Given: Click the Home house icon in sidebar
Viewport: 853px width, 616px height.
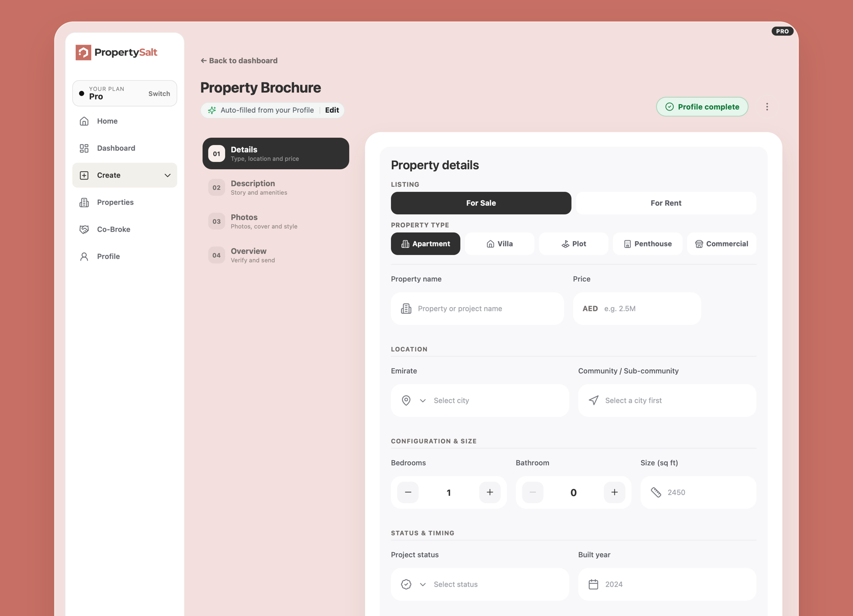Looking at the screenshot, I should coord(84,121).
